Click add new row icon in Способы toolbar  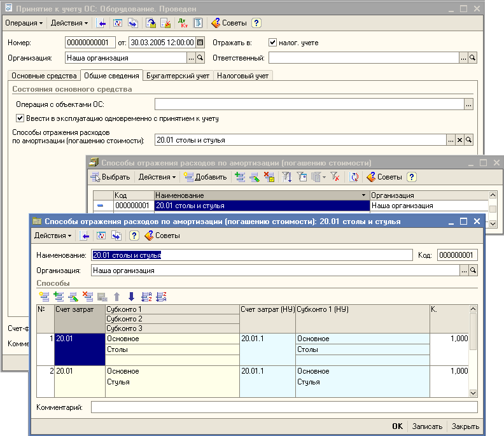[x=44, y=296]
